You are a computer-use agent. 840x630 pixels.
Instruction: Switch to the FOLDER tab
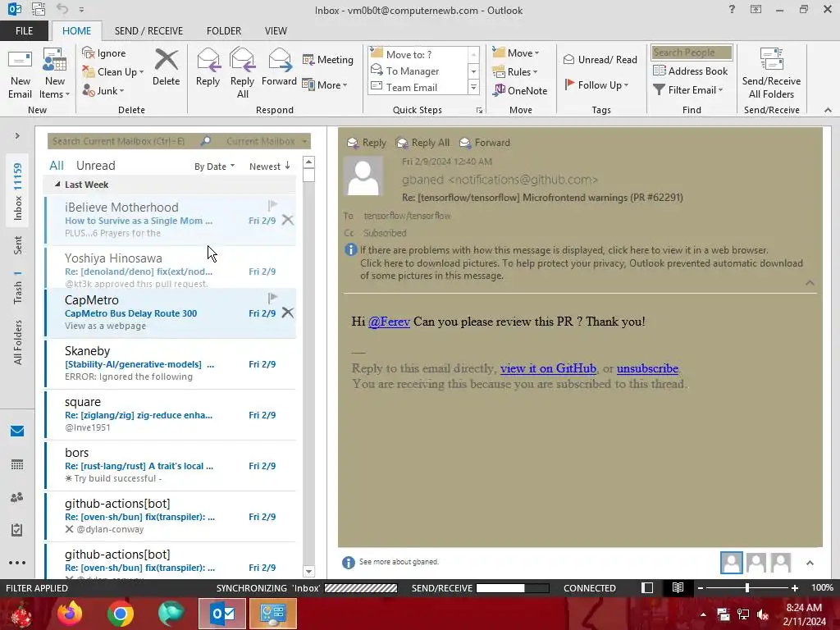pos(224,31)
